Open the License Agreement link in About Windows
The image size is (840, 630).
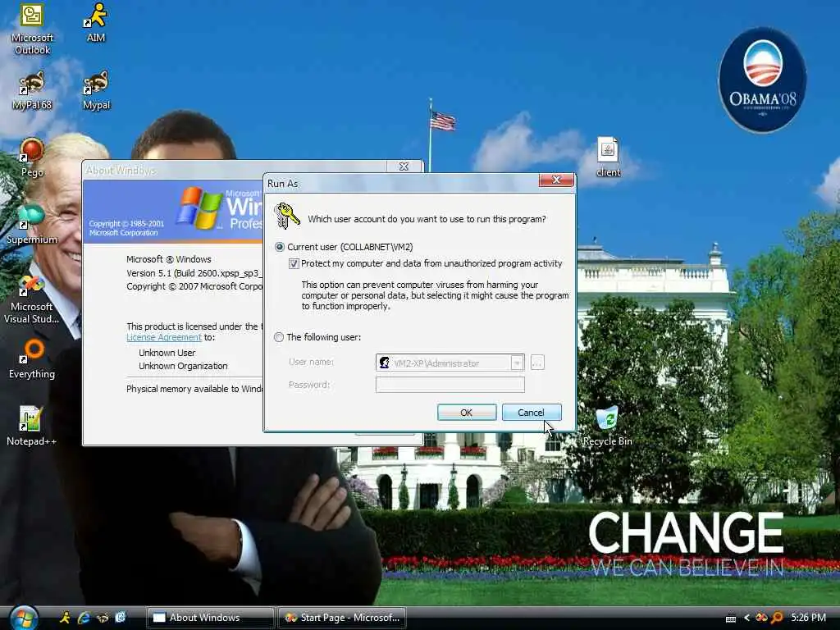click(164, 337)
